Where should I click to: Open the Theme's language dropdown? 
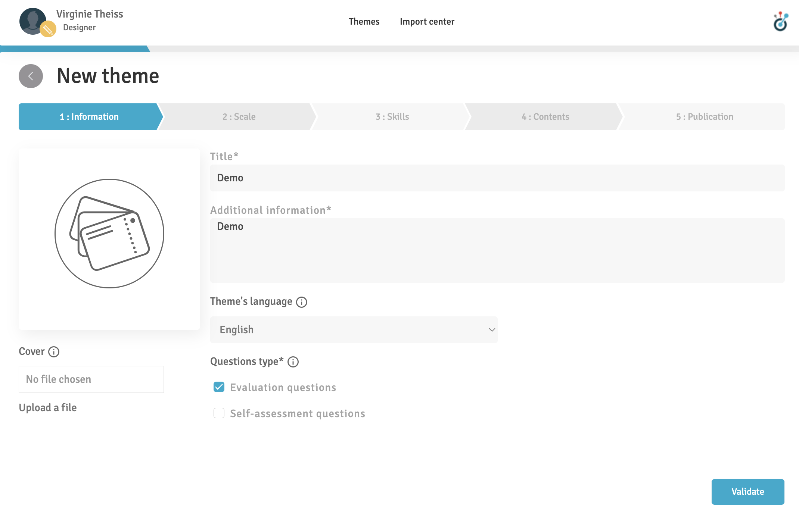(x=354, y=330)
